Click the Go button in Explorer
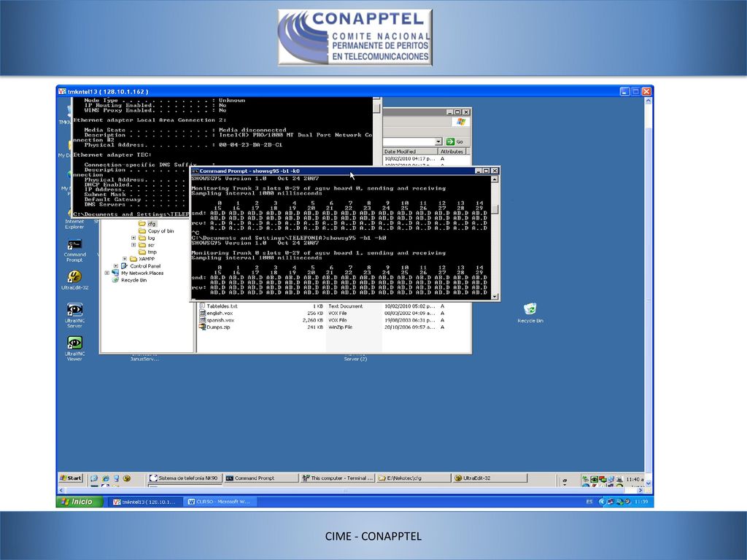Image resolution: width=747 pixels, height=560 pixels. click(455, 141)
